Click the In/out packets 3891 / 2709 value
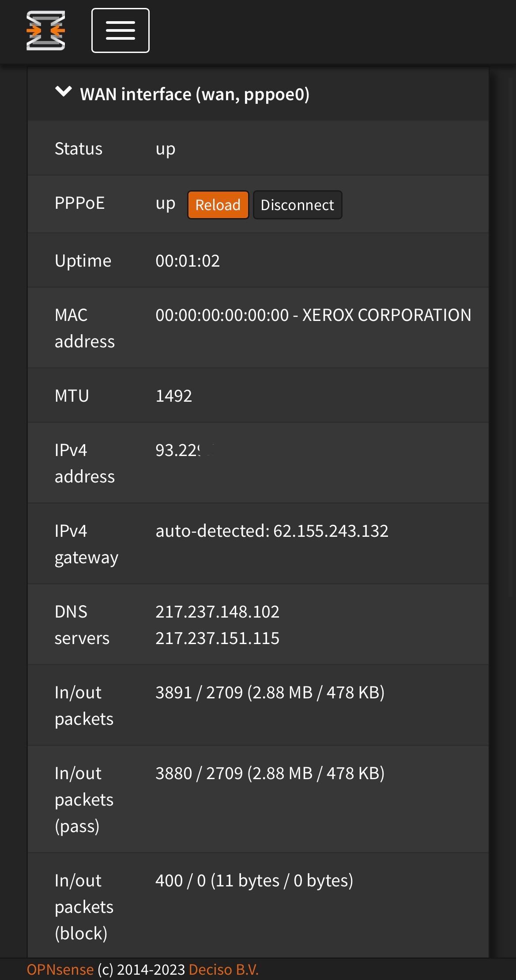Screen dimensions: 516x980 (x=270, y=693)
